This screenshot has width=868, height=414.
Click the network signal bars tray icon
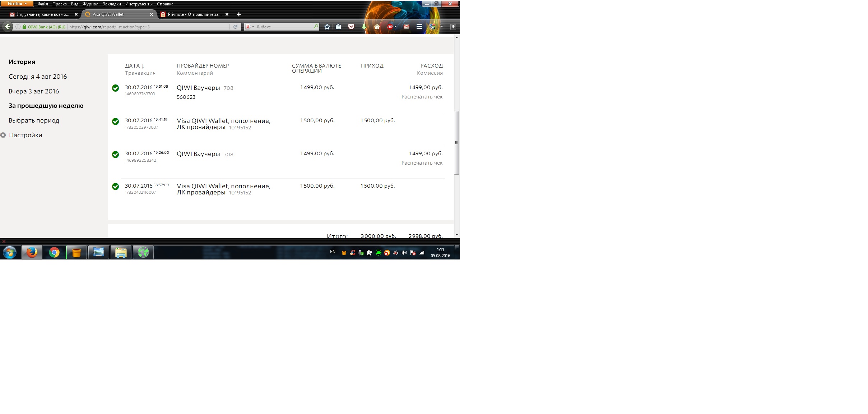422,253
